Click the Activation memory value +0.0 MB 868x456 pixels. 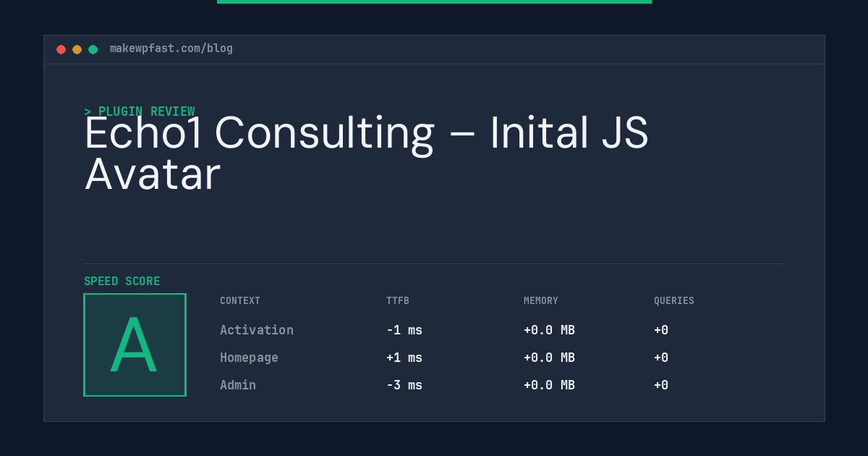tap(549, 330)
